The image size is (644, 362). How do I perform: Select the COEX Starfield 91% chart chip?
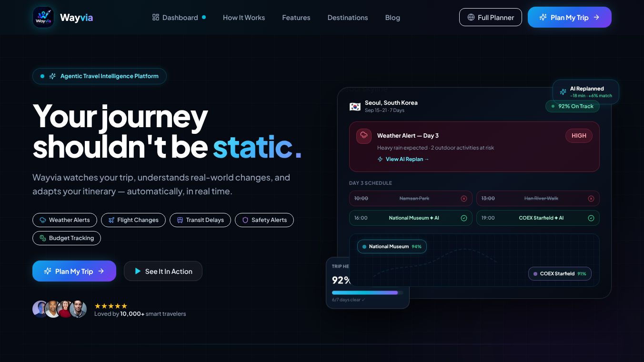click(560, 274)
